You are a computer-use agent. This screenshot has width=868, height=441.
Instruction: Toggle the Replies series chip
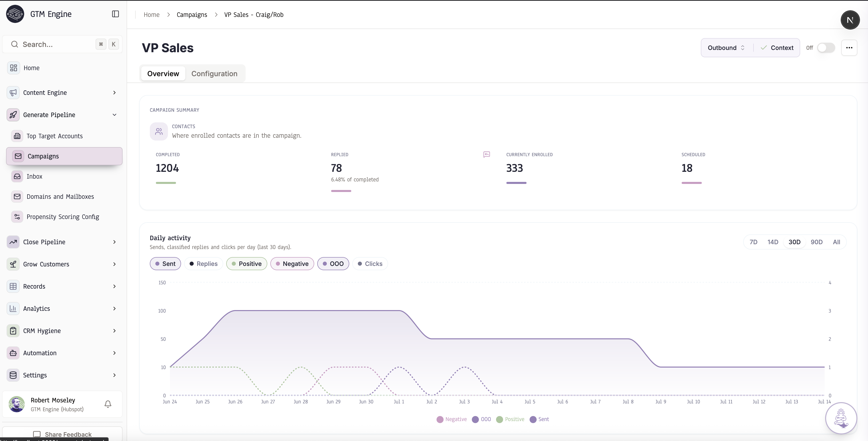[204, 264]
